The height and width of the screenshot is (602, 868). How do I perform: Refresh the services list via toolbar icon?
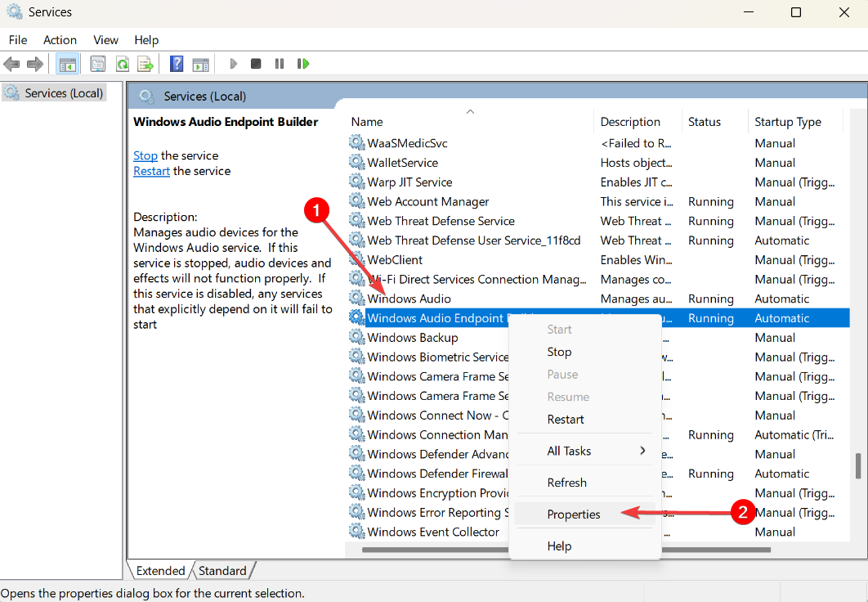pyautogui.click(x=122, y=63)
